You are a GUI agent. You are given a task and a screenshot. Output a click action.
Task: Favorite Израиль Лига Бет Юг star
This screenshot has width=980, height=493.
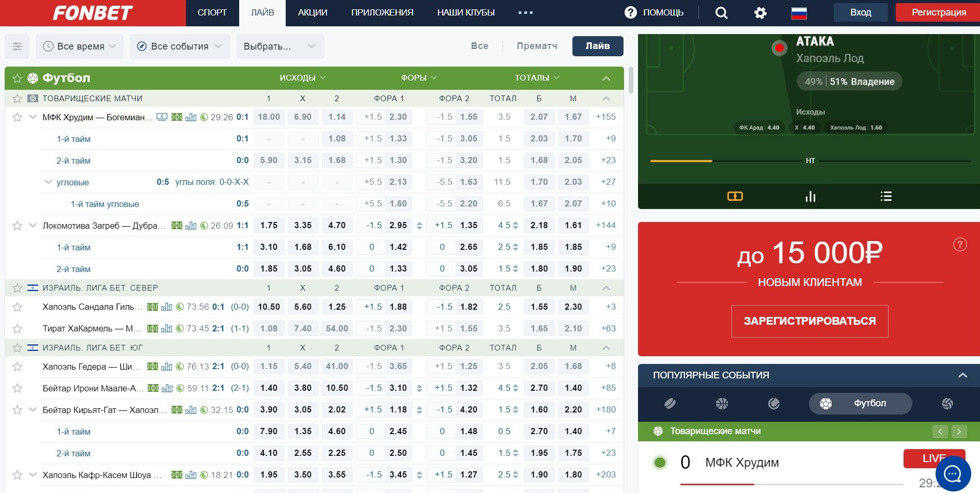pos(17,348)
